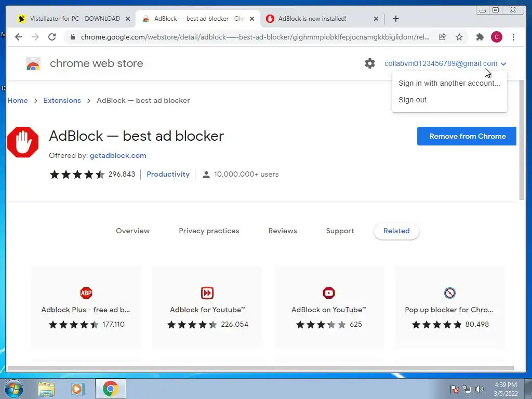Open the Chrome profile avatar C
This screenshot has height=399, width=532.
[x=496, y=37]
